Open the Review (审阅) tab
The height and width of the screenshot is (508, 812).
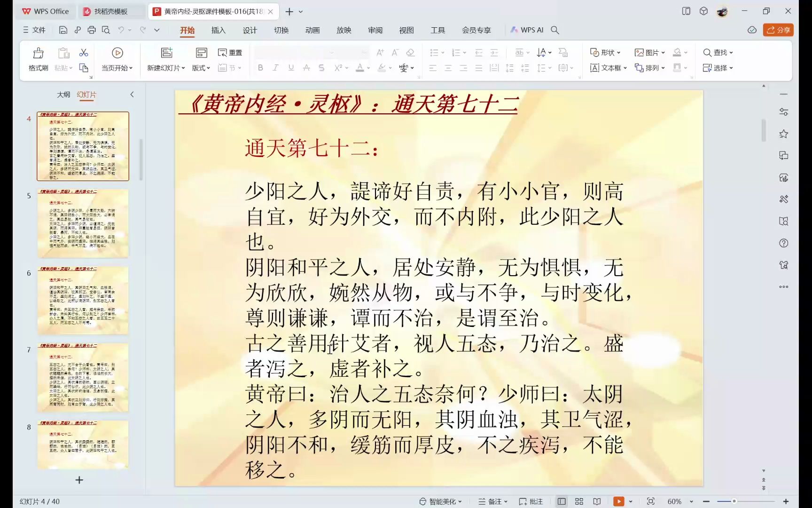(x=375, y=30)
